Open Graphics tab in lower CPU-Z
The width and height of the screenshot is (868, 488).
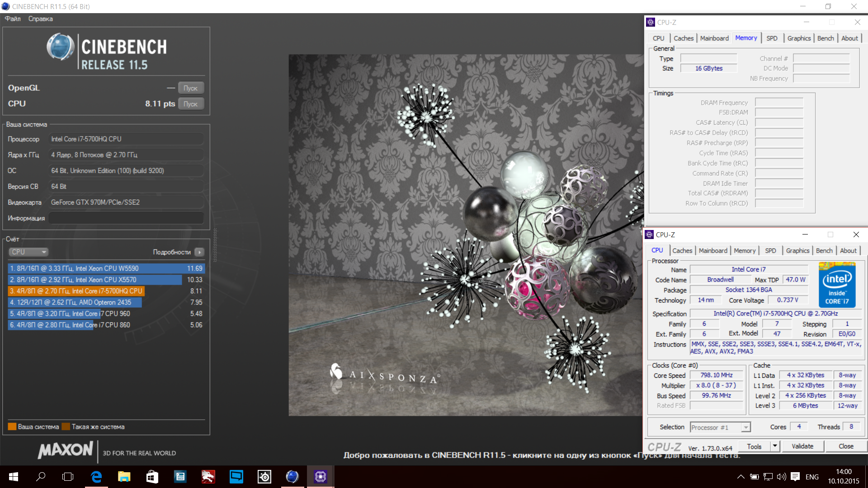(x=797, y=251)
